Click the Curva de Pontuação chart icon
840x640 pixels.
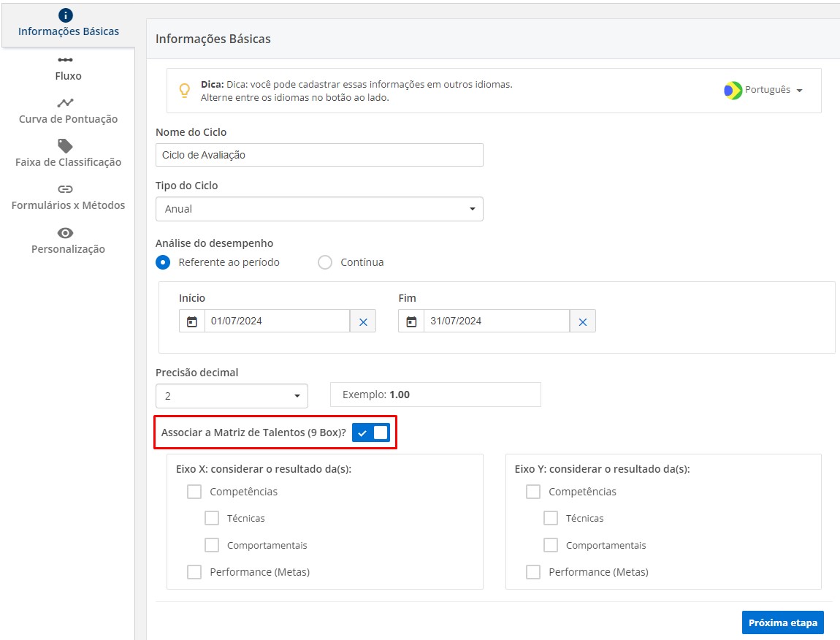[66, 103]
